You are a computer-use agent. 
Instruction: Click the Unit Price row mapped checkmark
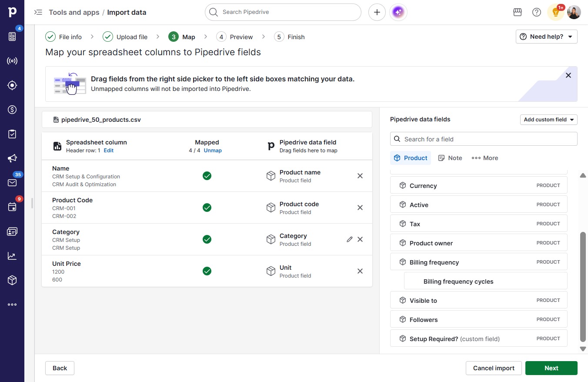click(207, 271)
